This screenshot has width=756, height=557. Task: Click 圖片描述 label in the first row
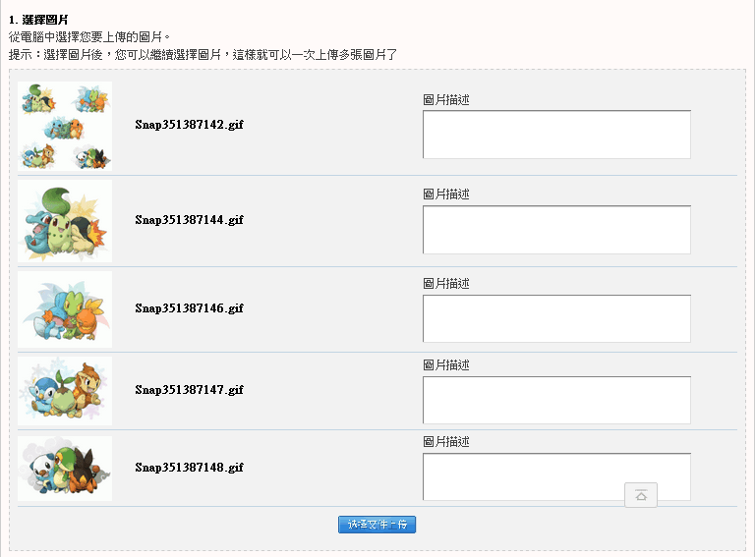pyautogui.click(x=446, y=99)
